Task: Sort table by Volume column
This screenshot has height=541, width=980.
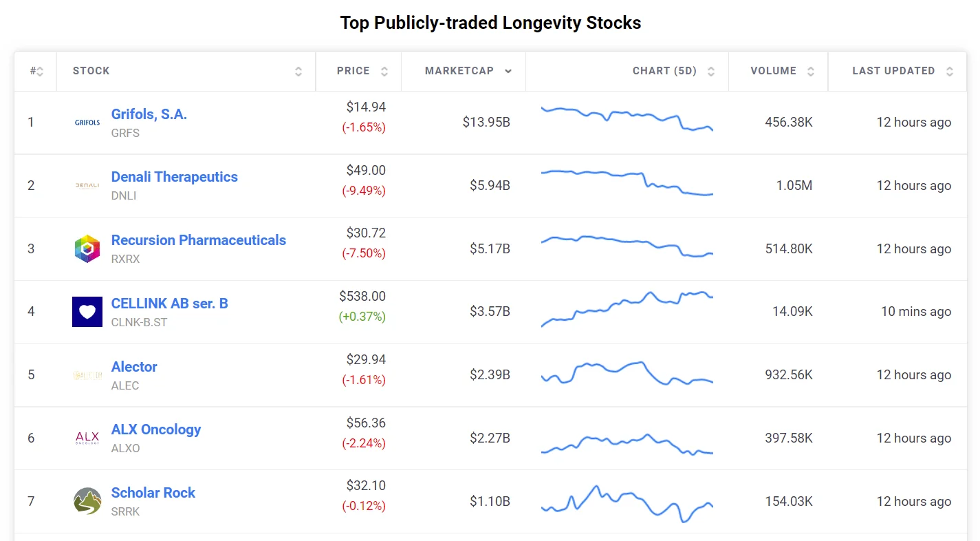Action: [811, 72]
